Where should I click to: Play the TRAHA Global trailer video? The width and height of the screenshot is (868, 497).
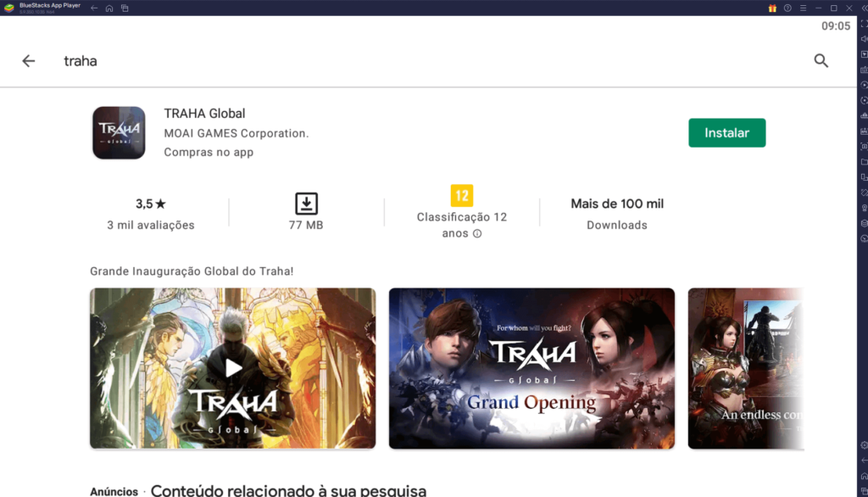coord(232,368)
